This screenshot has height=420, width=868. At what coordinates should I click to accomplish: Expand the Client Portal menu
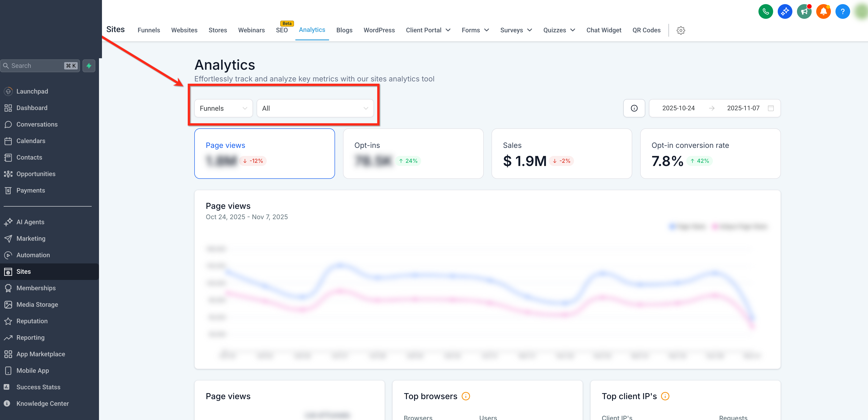point(428,30)
